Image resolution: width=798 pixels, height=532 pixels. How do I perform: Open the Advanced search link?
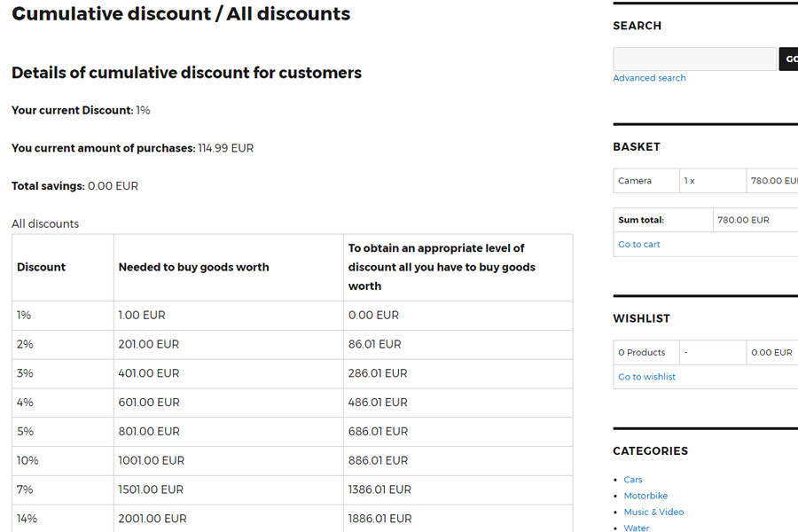pyautogui.click(x=649, y=78)
